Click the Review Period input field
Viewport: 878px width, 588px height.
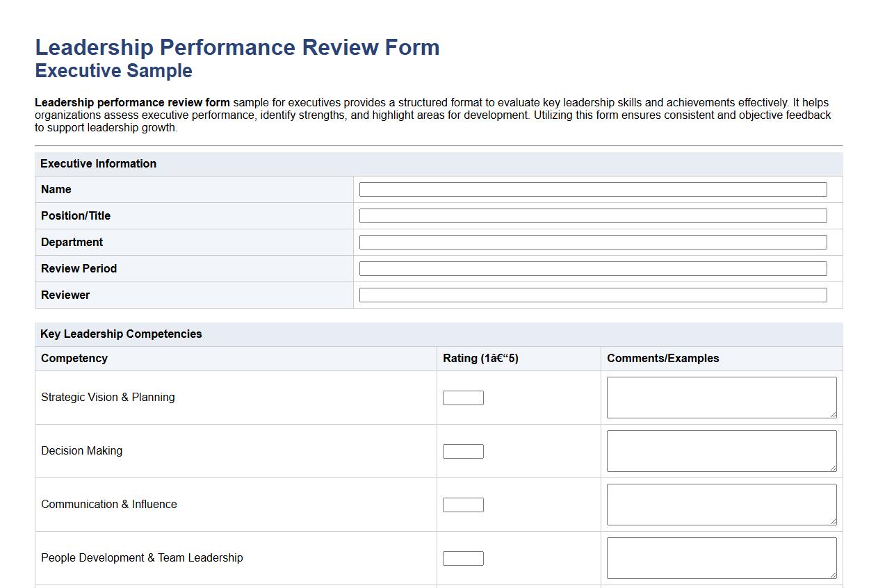coord(592,268)
